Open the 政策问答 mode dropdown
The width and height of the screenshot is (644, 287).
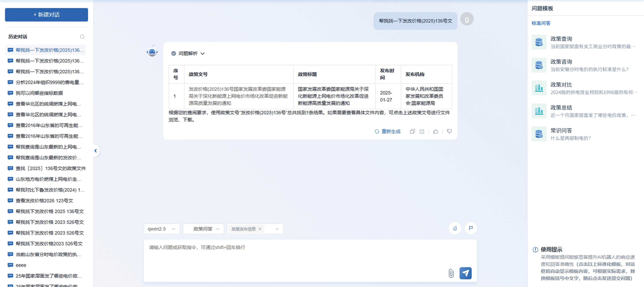tap(203, 229)
